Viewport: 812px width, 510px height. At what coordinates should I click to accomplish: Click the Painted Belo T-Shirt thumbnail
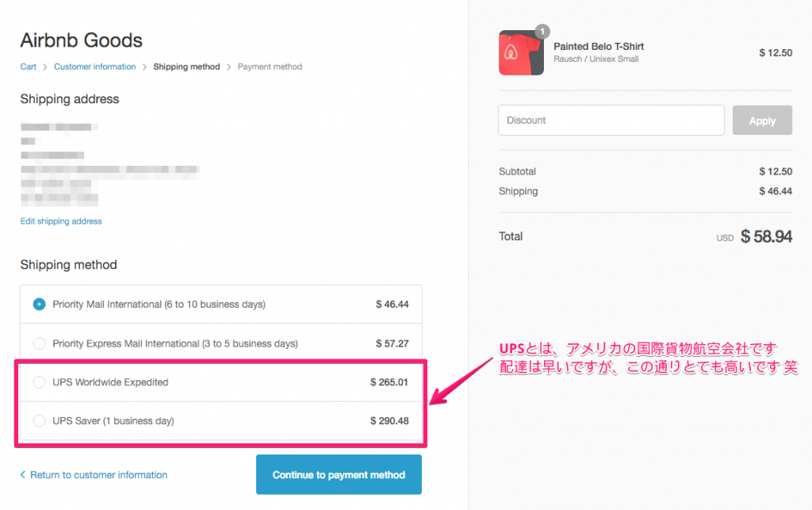[x=521, y=53]
